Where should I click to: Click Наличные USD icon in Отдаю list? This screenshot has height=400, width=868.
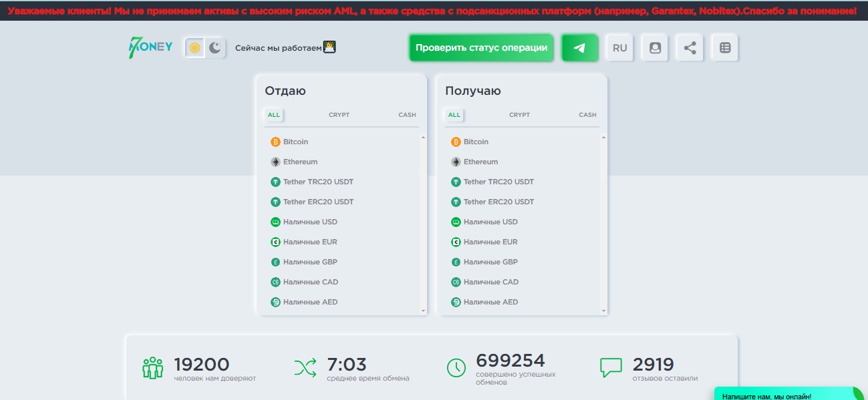[275, 222]
